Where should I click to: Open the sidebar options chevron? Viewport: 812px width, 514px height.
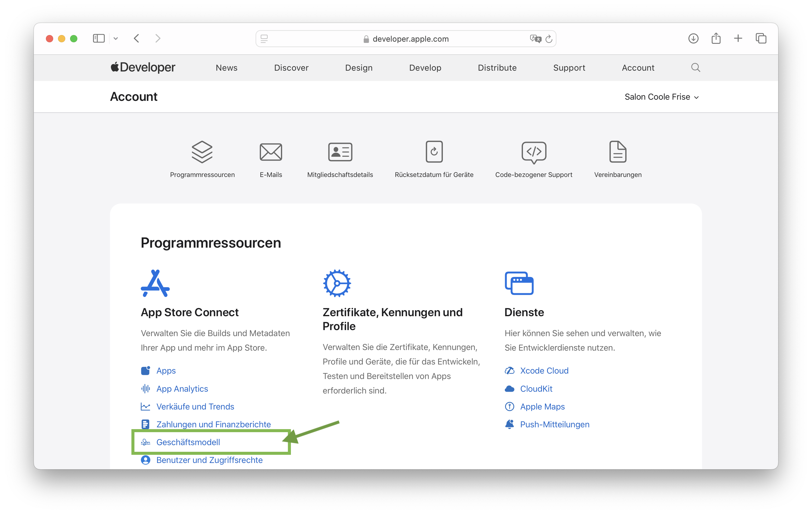pos(116,39)
